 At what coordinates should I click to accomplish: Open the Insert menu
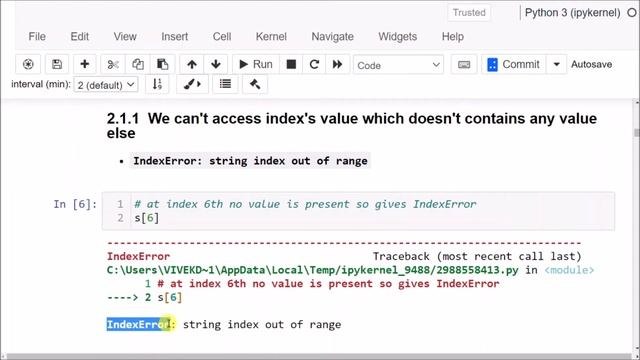coord(174,36)
